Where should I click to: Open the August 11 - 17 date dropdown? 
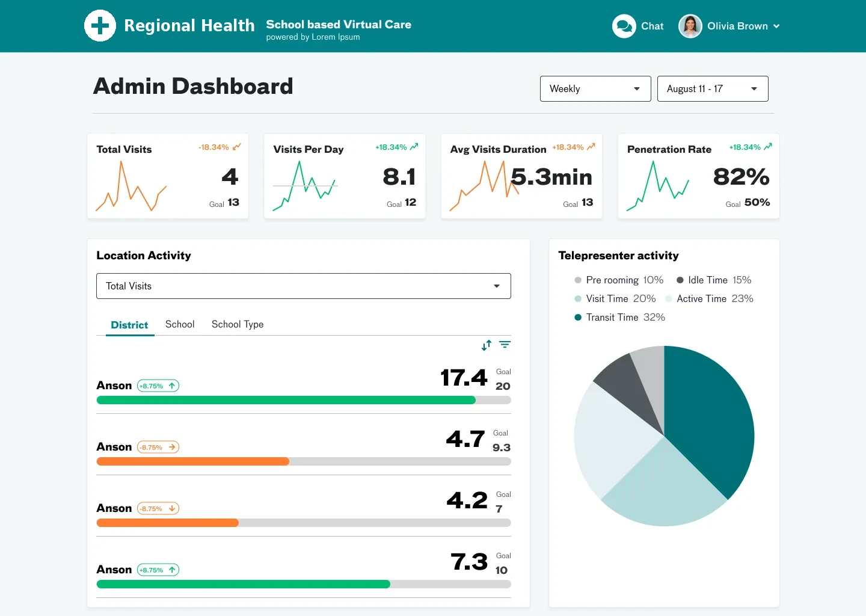tap(713, 88)
